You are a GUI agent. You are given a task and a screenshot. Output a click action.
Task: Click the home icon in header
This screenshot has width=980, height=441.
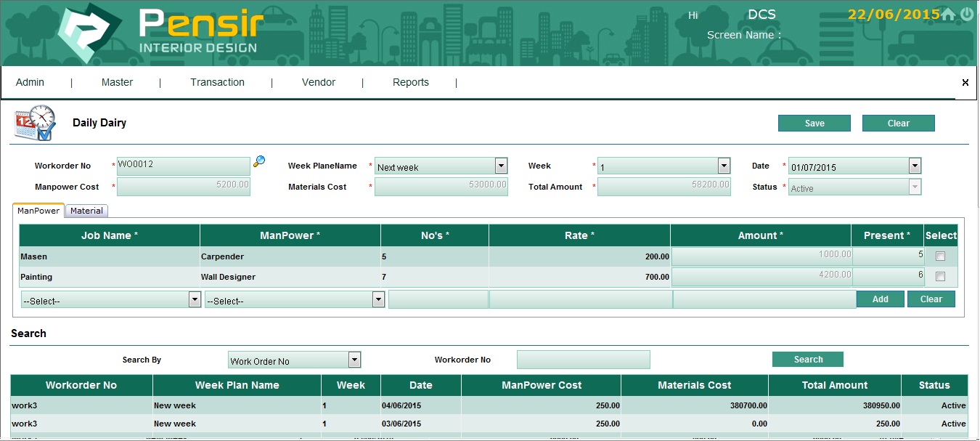click(948, 15)
